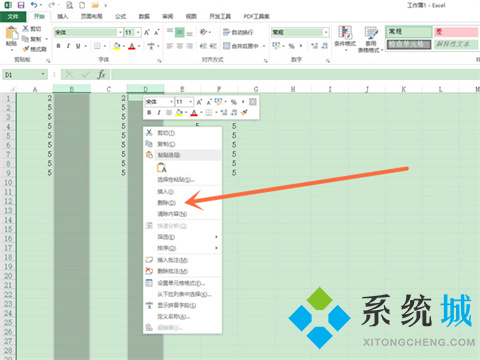This screenshot has width=480, height=360.
Task: Toggle center horizontal alignment in ribbon
Action: click(x=180, y=46)
